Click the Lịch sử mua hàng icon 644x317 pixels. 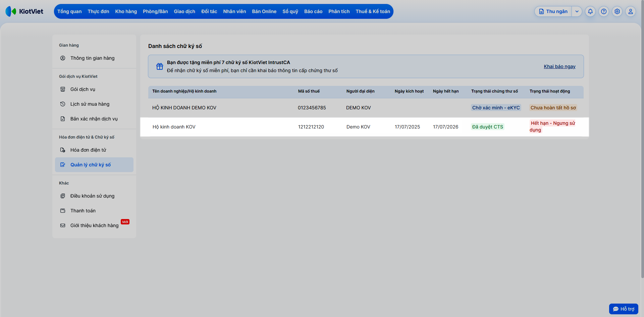click(x=63, y=104)
